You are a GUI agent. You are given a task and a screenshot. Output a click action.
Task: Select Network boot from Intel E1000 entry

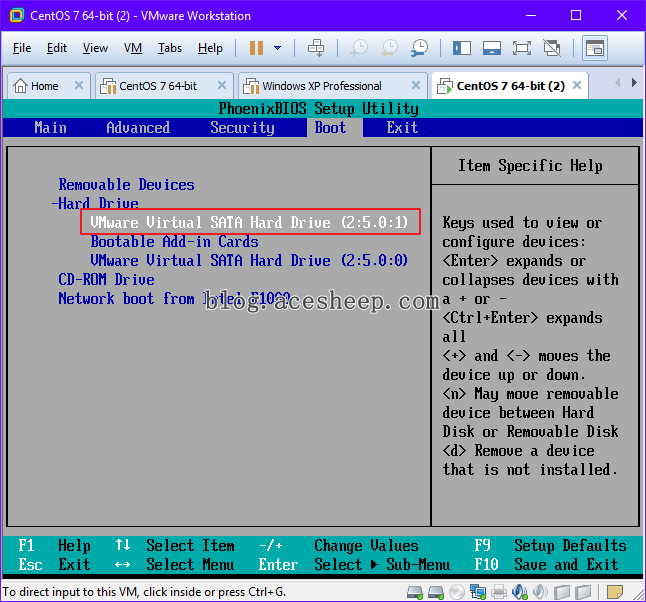click(x=174, y=298)
